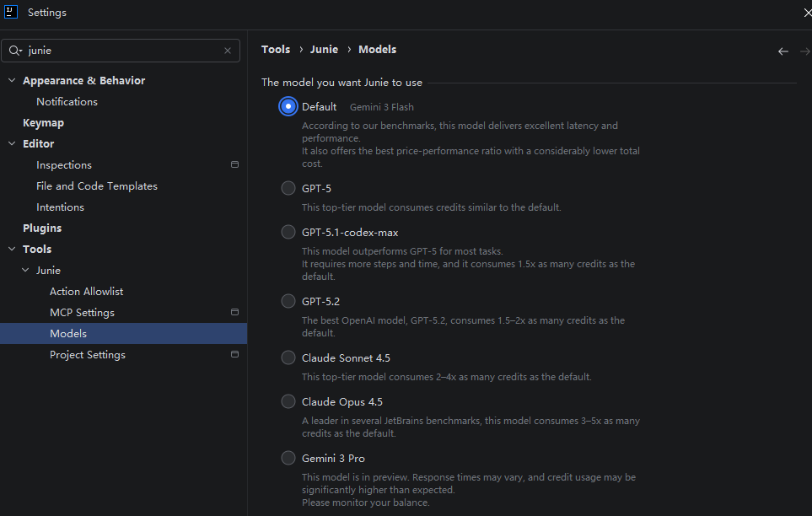Select the Gemini 3 Pro radio button
This screenshot has width=812, height=516.
[x=288, y=458]
